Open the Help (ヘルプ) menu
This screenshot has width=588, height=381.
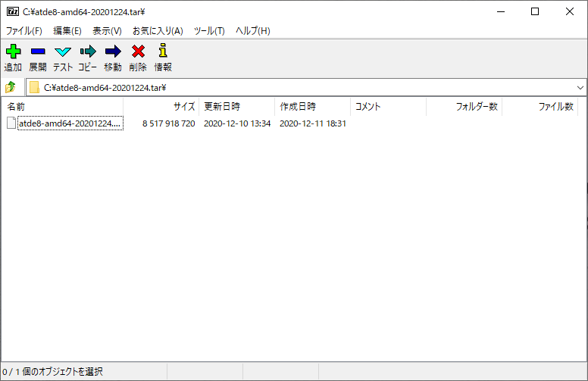tap(252, 31)
